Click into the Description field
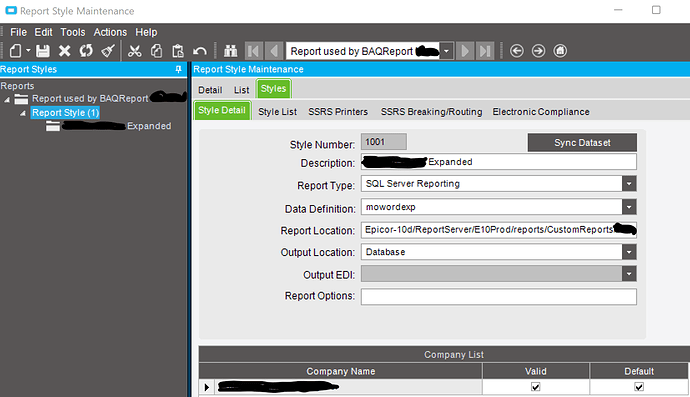This screenshot has height=397, width=690. (499, 162)
